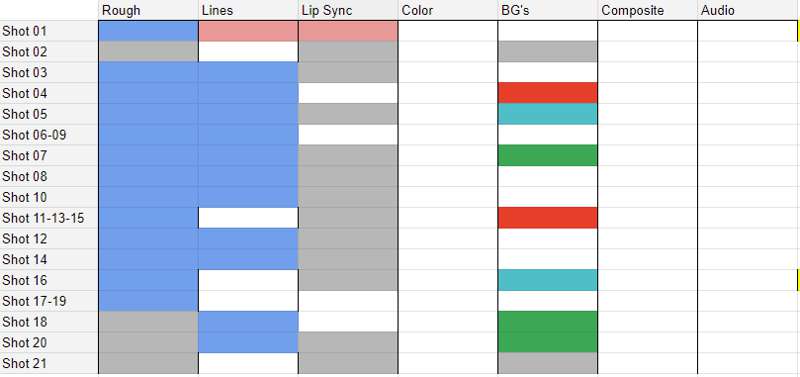This screenshot has height=377, width=800.
Task: Click the red BG's cell for Shot 04
Action: click(x=547, y=93)
